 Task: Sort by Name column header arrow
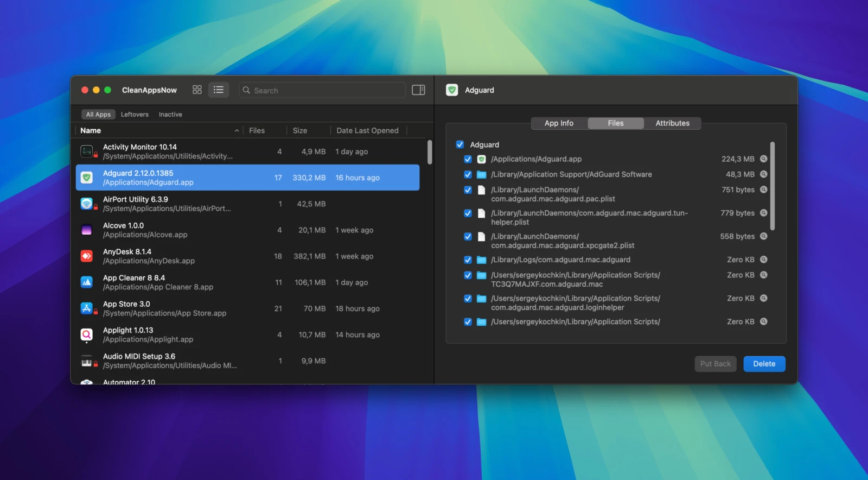pyautogui.click(x=237, y=131)
